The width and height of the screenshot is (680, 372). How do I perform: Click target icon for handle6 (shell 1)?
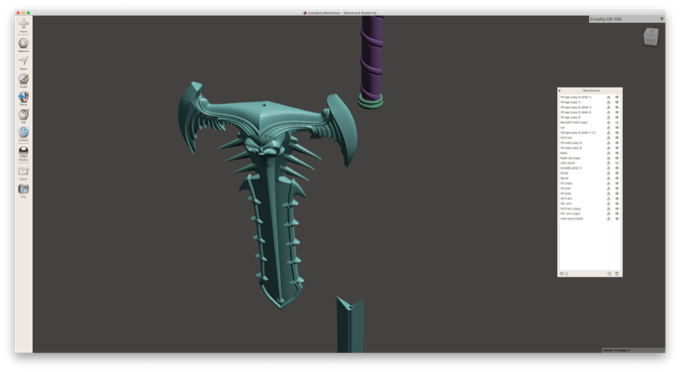[608, 168]
